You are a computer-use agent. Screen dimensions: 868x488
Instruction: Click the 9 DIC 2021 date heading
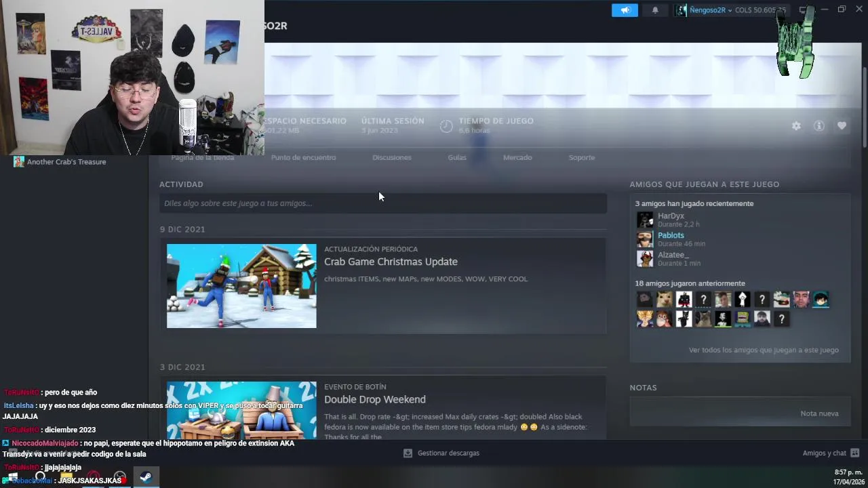coord(182,229)
